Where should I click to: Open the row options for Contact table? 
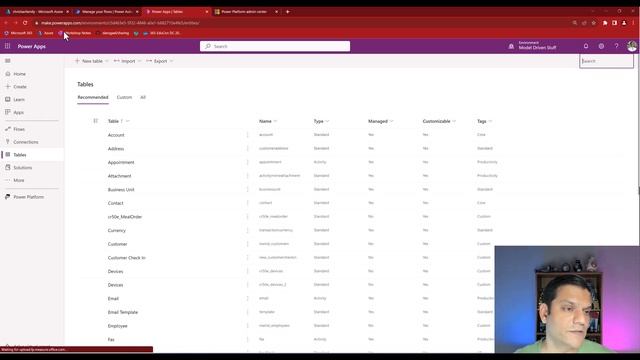point(247,203)
